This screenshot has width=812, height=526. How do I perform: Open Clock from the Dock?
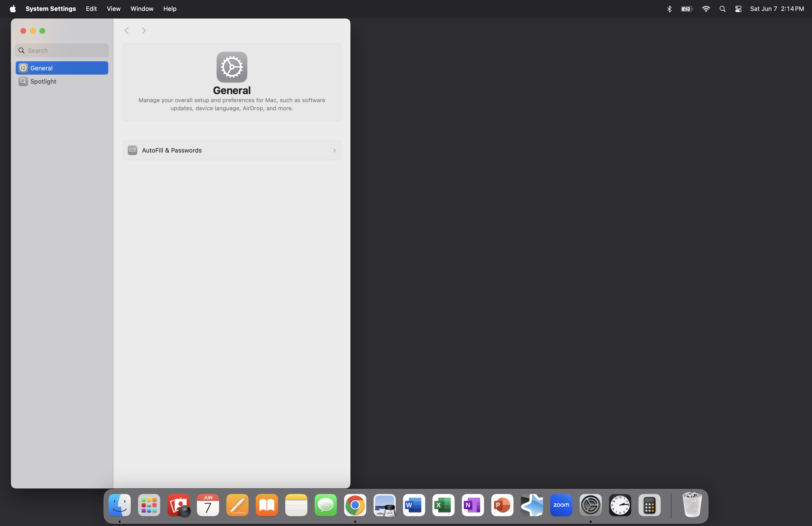[620, 505]
